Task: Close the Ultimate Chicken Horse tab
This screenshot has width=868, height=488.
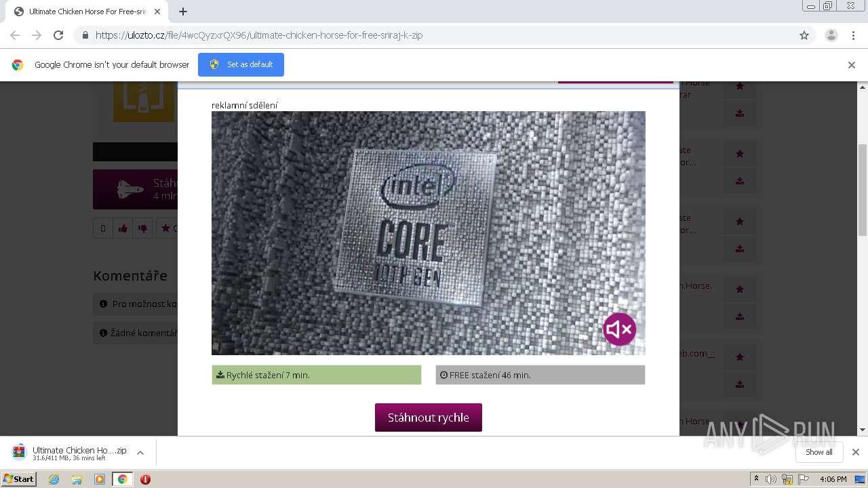Action: click(158, 12)
